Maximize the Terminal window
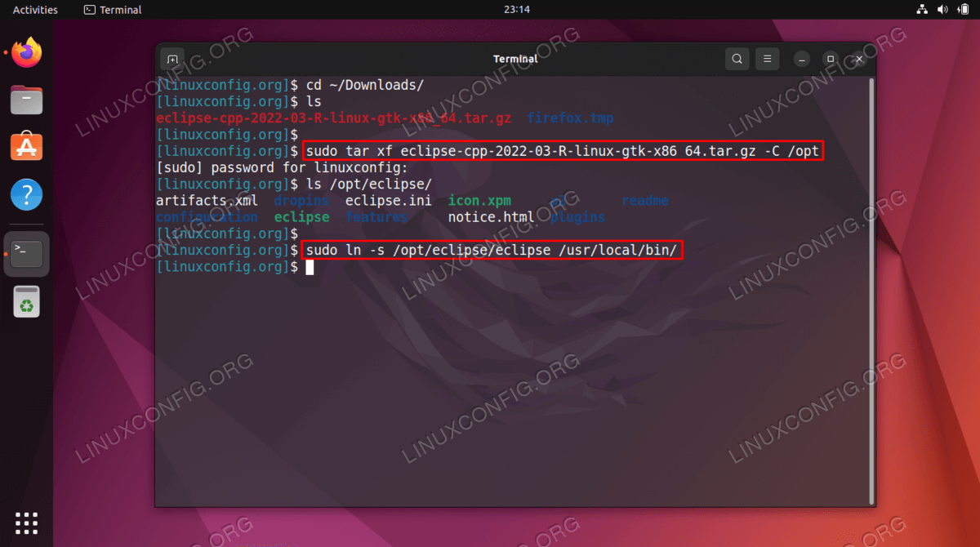 (x=830, y=59)
